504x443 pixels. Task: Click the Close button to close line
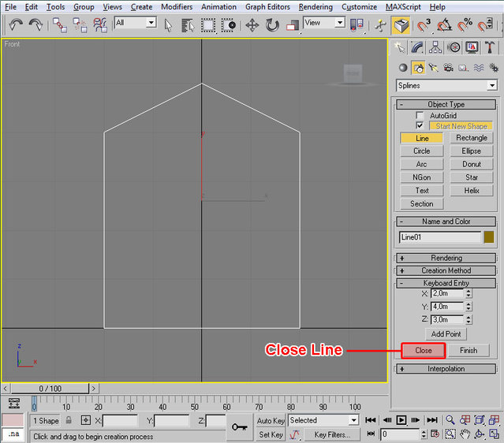point(424,350)
